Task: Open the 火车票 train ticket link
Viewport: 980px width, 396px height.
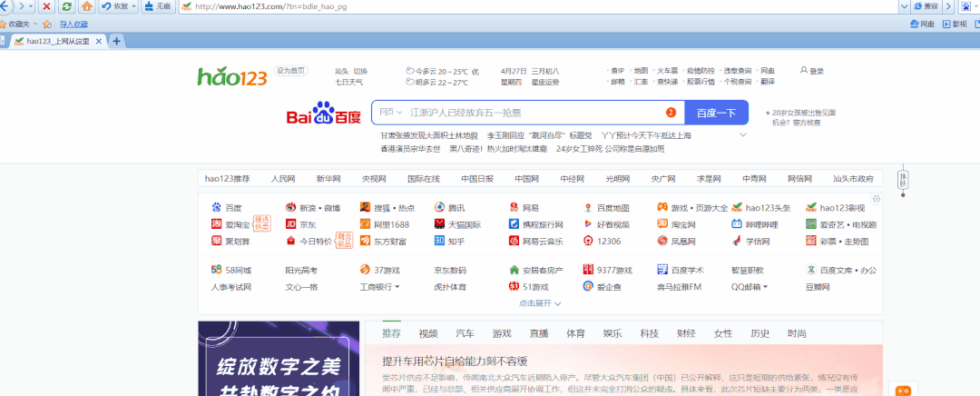Action: coord(668,72)
